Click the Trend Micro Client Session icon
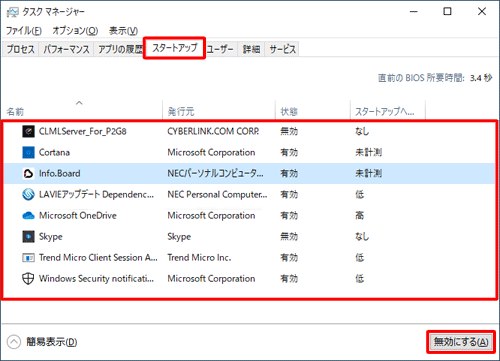 click(28, 258)
